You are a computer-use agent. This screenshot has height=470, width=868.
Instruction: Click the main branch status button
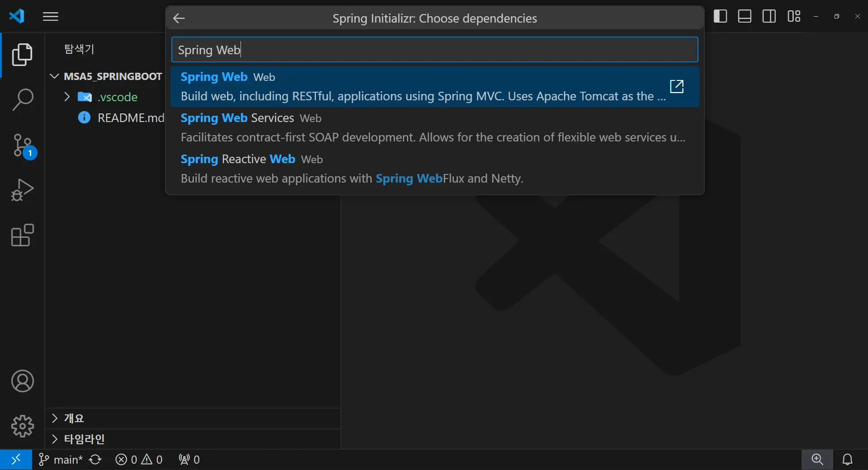(x=61, y=460)
